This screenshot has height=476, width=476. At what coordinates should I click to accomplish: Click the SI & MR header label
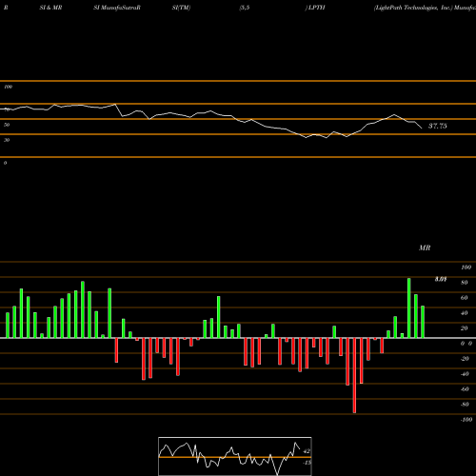pos(50,8)
